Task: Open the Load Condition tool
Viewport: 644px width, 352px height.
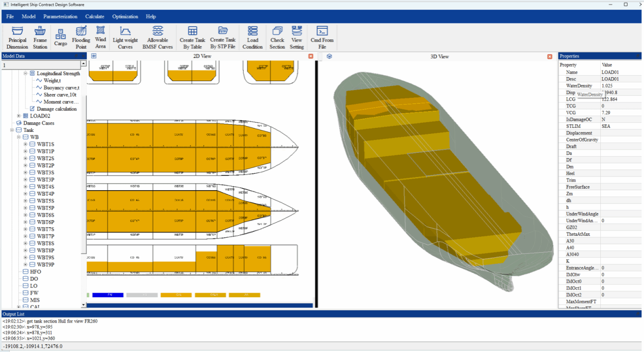Action: tap(252, 37)
